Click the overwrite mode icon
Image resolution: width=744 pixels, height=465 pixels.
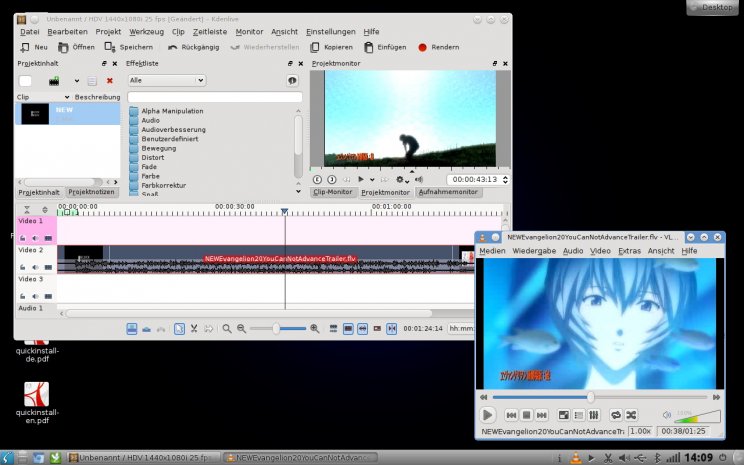[147, 329]
